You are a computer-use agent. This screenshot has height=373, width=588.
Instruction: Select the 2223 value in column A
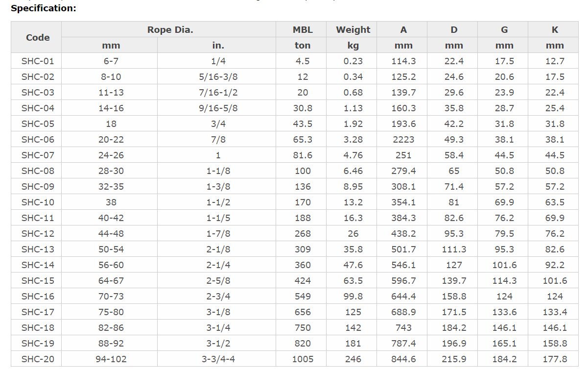click(x=403, y=139)
